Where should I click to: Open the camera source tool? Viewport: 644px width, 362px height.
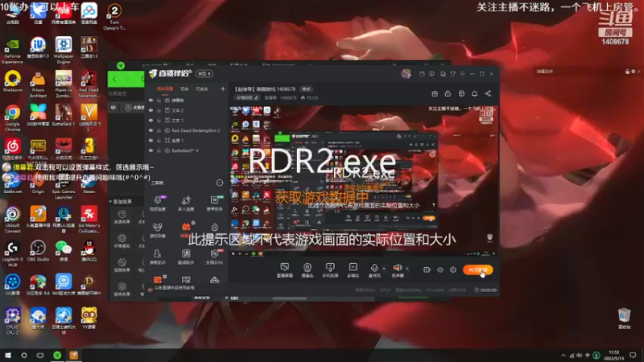click(308, 270)
